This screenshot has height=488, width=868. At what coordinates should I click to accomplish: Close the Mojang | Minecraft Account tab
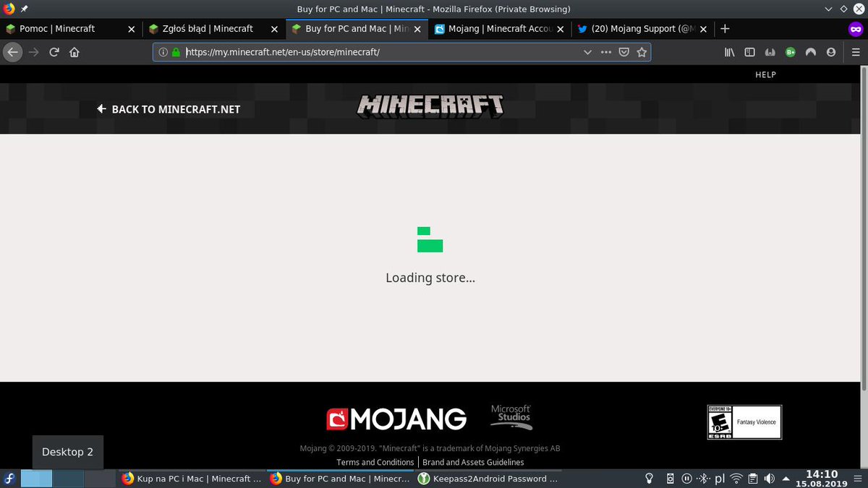pos(561,29)
